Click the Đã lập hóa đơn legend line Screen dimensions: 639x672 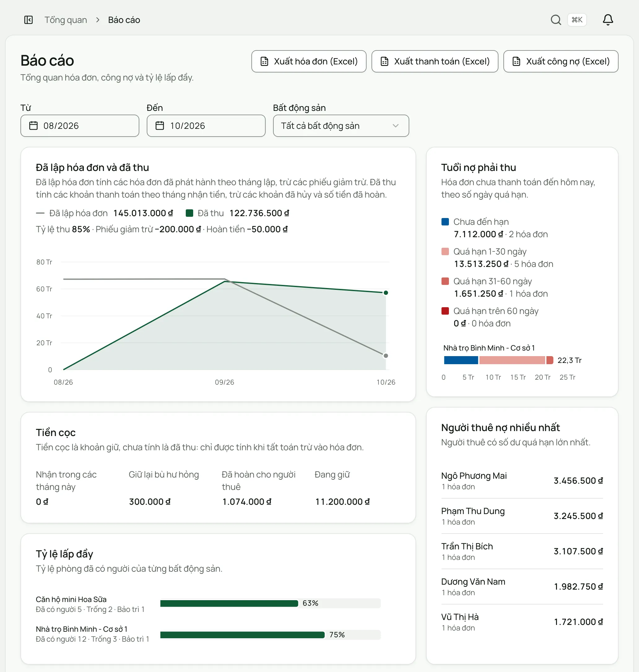point(40,213)
